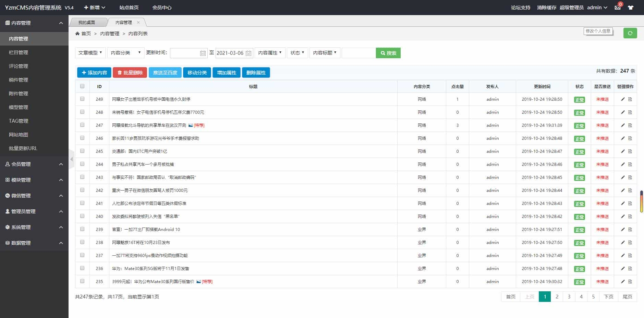Click the green refresh icon button
The height and width of the screenshot is (318, 644).
pyautogui.click(x=630, y=33)
